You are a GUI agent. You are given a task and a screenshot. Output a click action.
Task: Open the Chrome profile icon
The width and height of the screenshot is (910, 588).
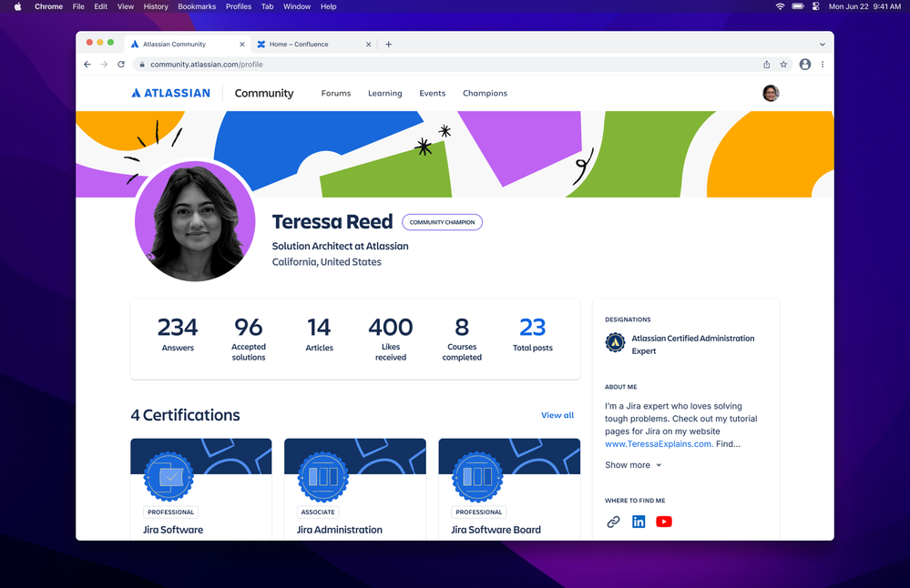(x=804, y=65)
